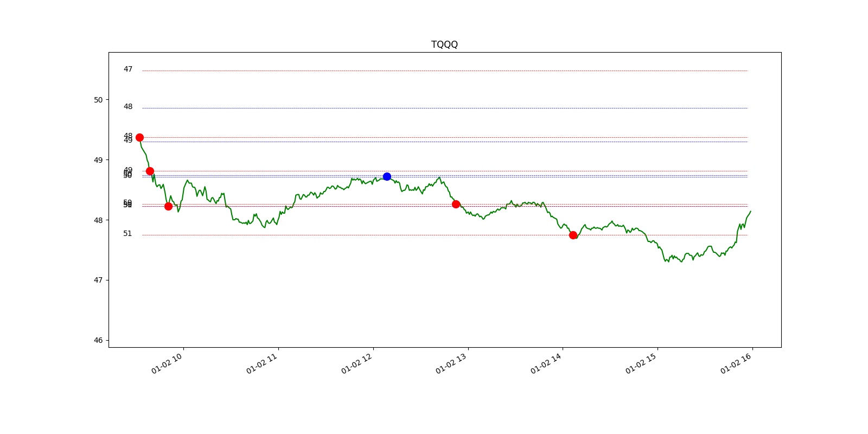Select the blue marker on the price line
Image resolution: width=868 pixels, height=434 pixels.
click(x=387, y=176)
